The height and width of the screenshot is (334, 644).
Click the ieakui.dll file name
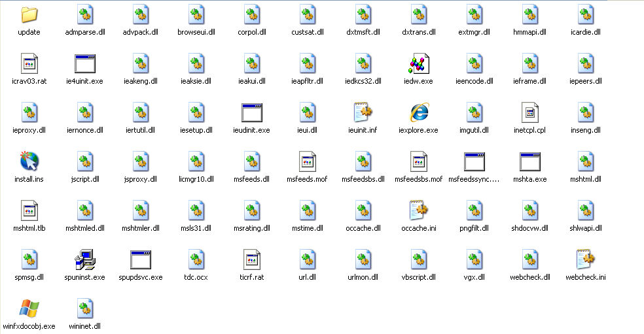[252, 81]
